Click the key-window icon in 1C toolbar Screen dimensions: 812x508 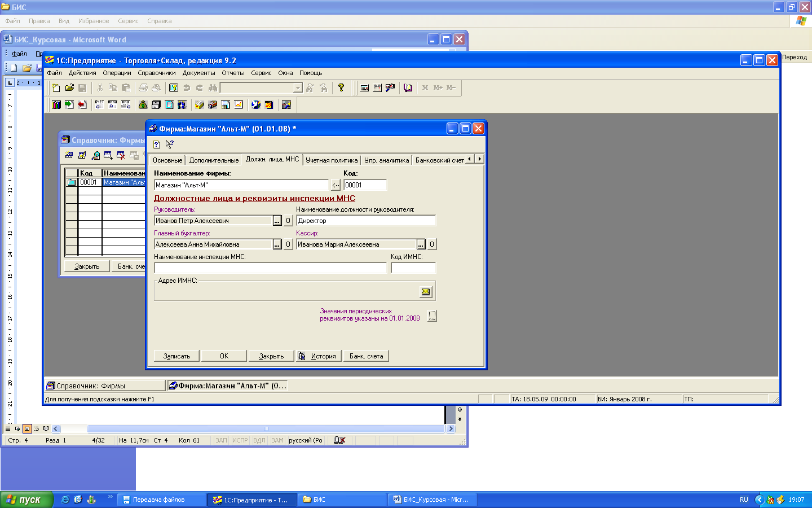(x=174, y=87)
